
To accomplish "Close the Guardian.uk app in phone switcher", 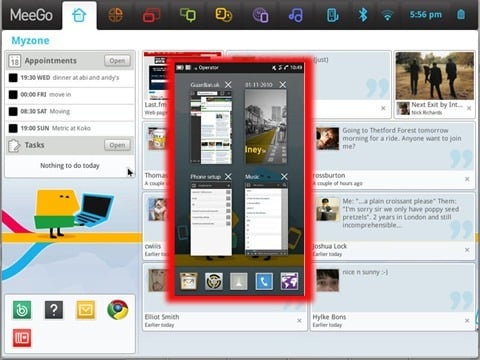I will pos(228,85).
